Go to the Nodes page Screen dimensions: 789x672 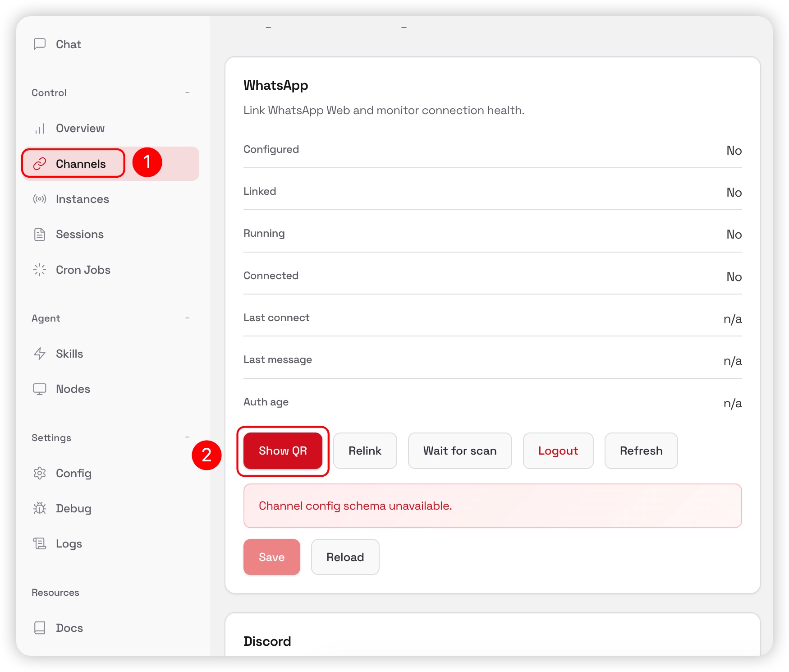pos(110,389)
